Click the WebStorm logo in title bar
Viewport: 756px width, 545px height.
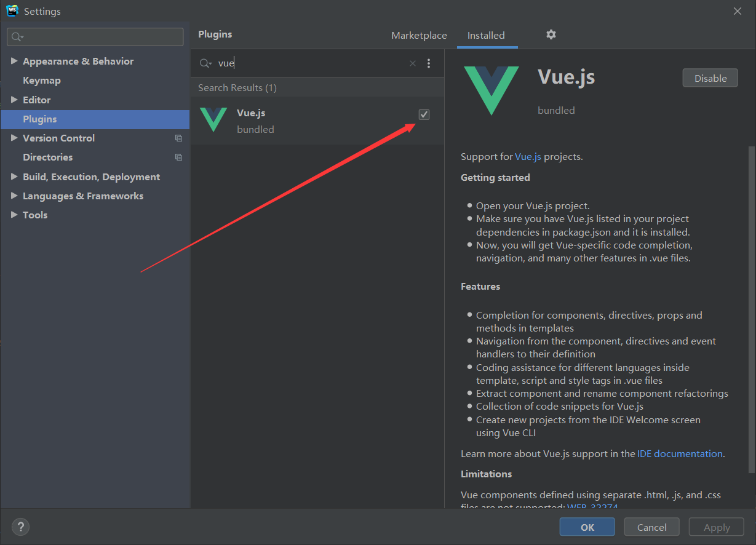[12, 10]
